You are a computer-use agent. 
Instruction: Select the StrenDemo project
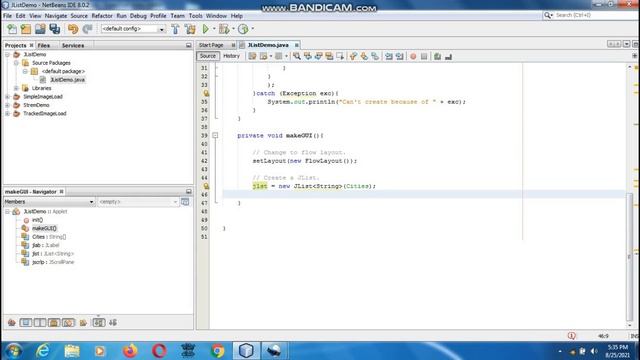pyautogui.click(x=36, y=105)
